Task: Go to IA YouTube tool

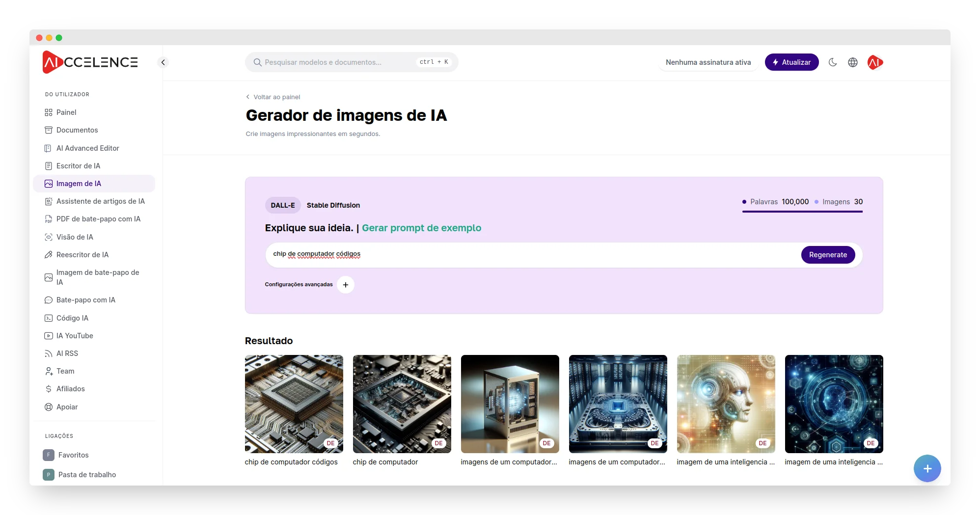Action: pyautogui.click(x=75, y=336)
